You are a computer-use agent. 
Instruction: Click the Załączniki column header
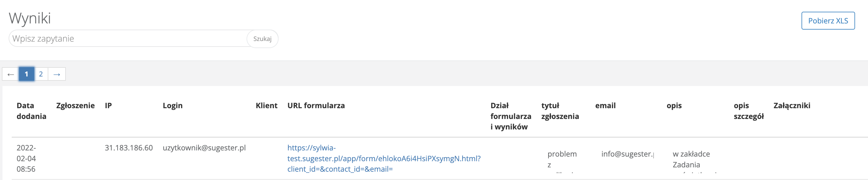(791, 106)
